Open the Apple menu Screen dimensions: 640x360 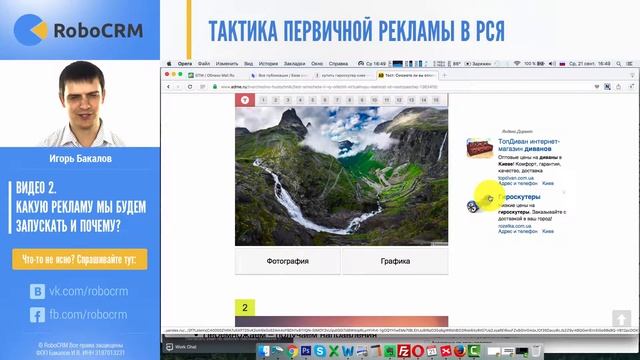[x=169, y=64]
